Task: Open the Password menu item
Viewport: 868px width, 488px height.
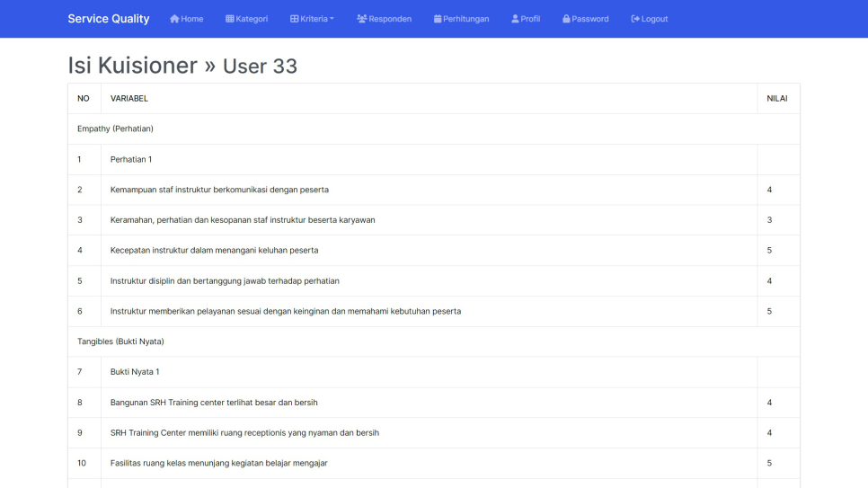Action: (586, 19)
